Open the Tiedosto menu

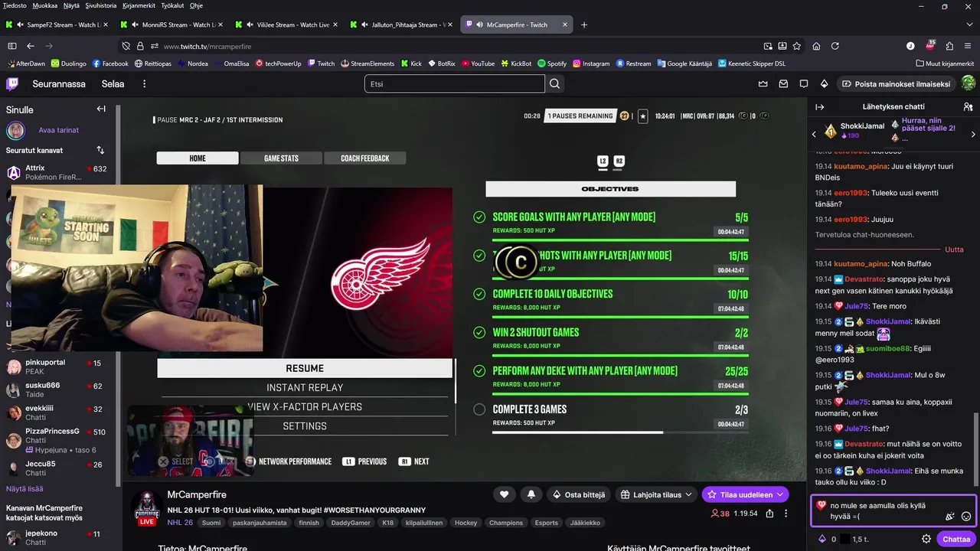click(x=15, y=5)
